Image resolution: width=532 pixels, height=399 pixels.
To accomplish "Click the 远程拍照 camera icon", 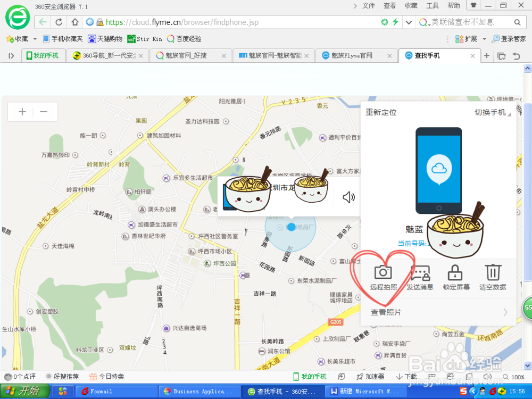I will coord(383,272).
